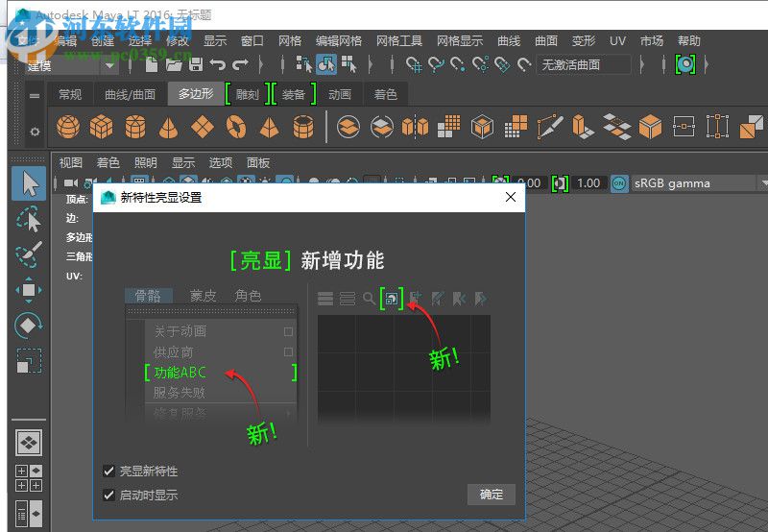Screen dimensions: 768x532
Task: Create a polygon plane from the shelf
Action: [203, 128]
